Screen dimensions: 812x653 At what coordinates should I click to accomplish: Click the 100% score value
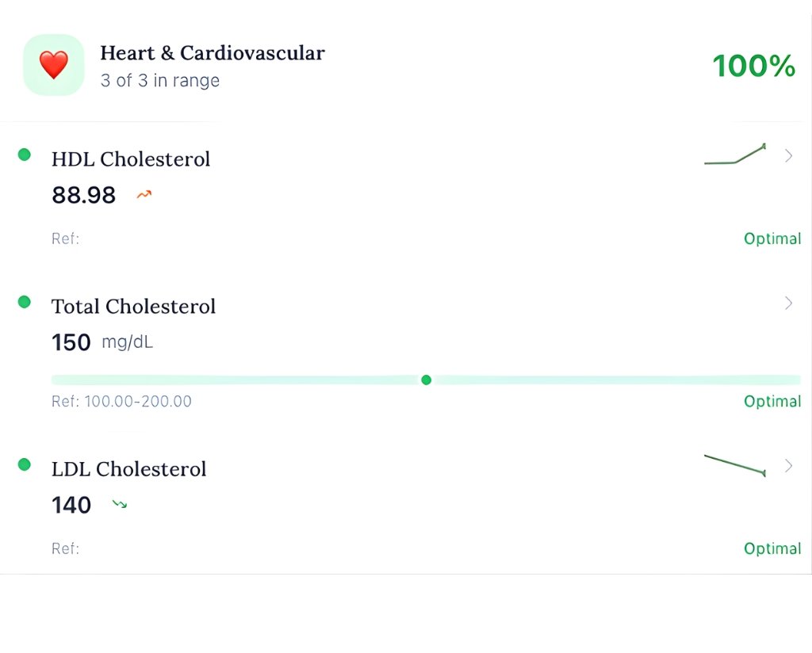[753, 66]
